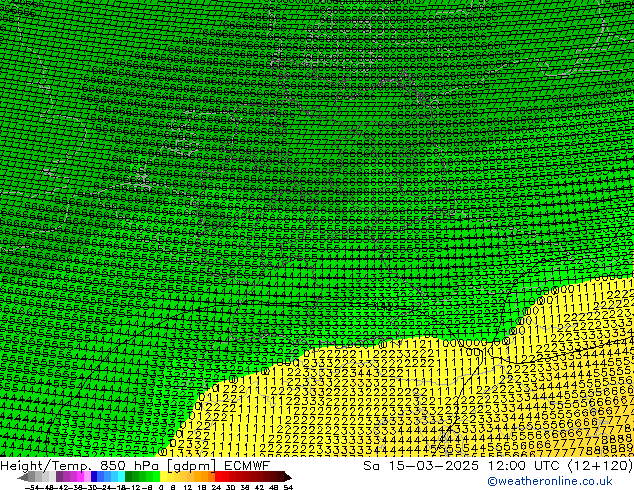
Task: Click the '54' label under color scale
Action: click(289, 487)
